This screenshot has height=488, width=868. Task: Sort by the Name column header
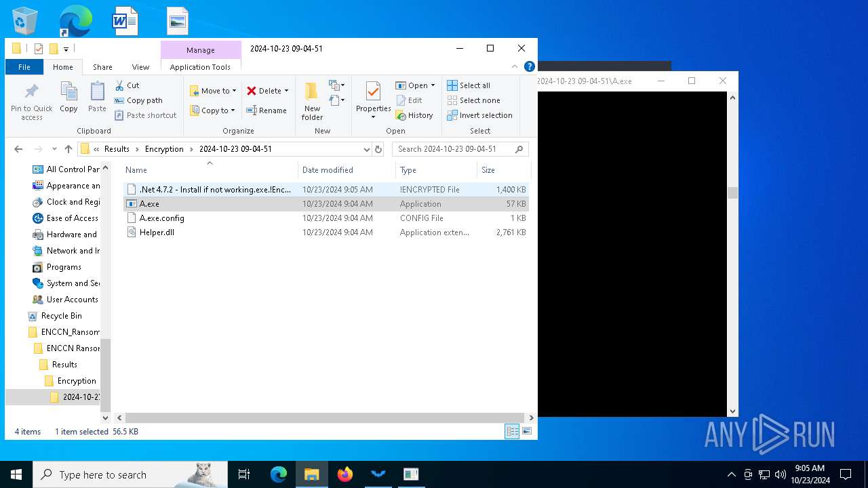pyautogui.click(x=209, y=170)
